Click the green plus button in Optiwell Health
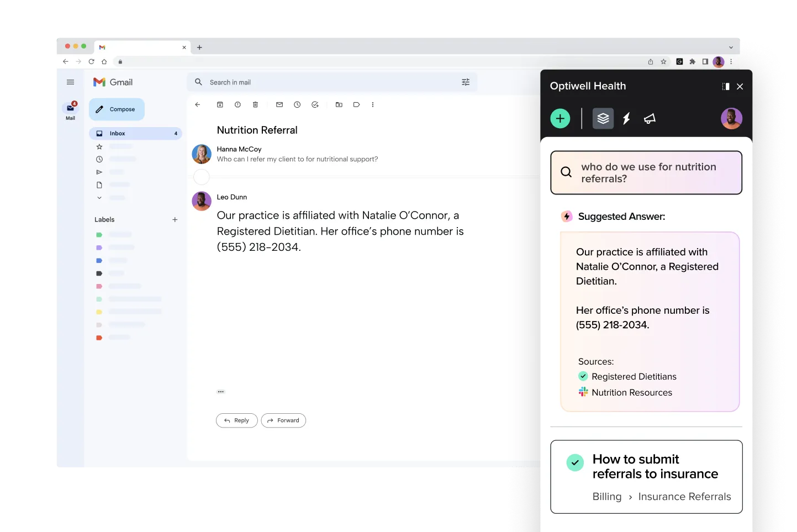This screenshot has width=797, height=532. (560, 118)
